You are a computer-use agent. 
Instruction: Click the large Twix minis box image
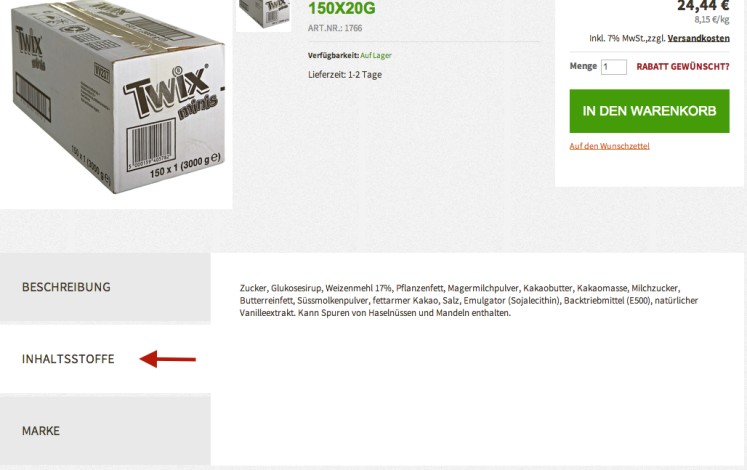[116, 100]
